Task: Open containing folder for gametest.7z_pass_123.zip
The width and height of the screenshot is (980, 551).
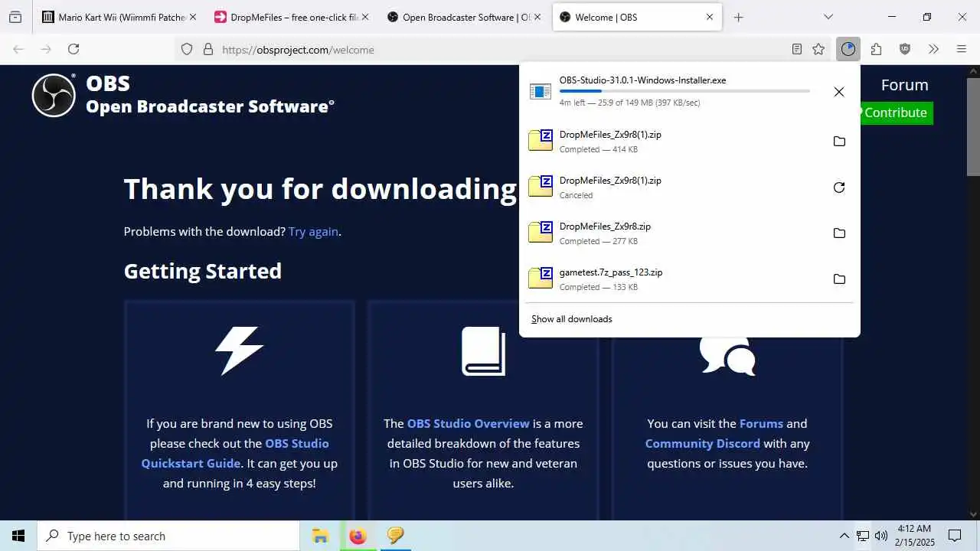Action: tap(839, 279)
